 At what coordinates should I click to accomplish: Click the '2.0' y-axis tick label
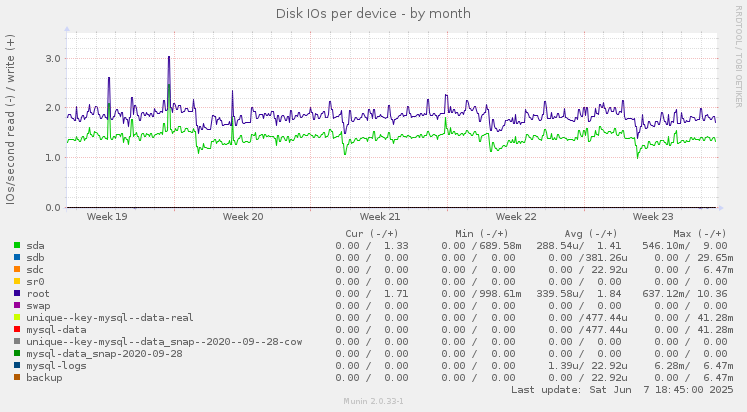[53, 108]
